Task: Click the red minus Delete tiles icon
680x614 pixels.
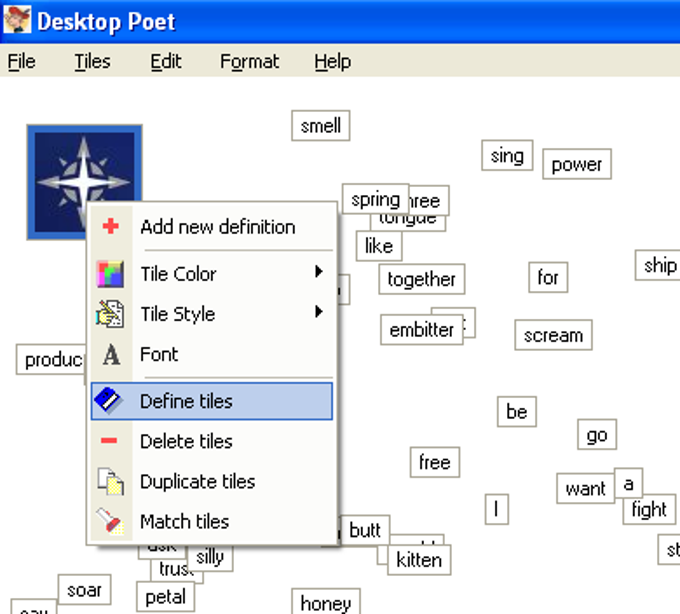Action: tap(109, 441)
